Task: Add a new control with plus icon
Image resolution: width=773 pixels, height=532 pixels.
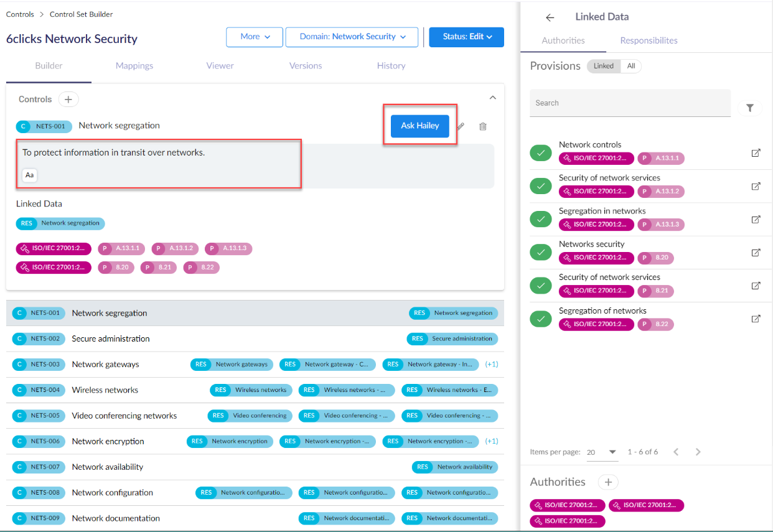Action: click(x=68, y=100)
